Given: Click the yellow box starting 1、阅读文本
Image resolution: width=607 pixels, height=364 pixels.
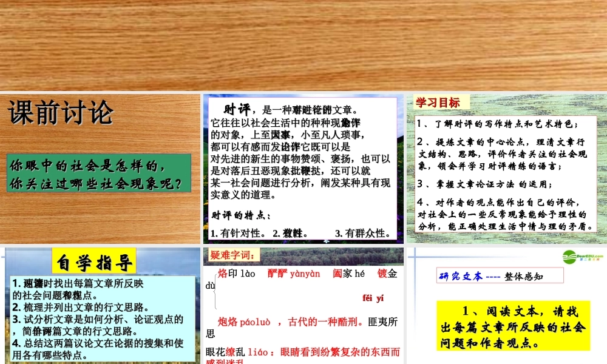Looking at the screenshot, I should point(514,326).
